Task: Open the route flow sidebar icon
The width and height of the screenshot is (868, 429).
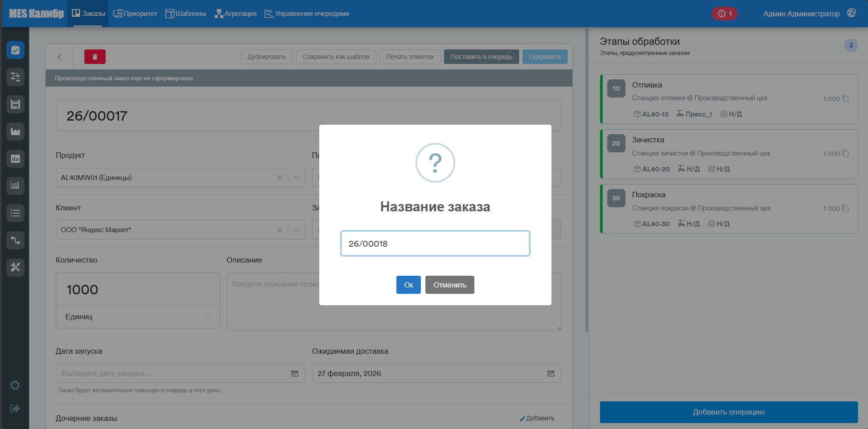Action: pos(15,240)
